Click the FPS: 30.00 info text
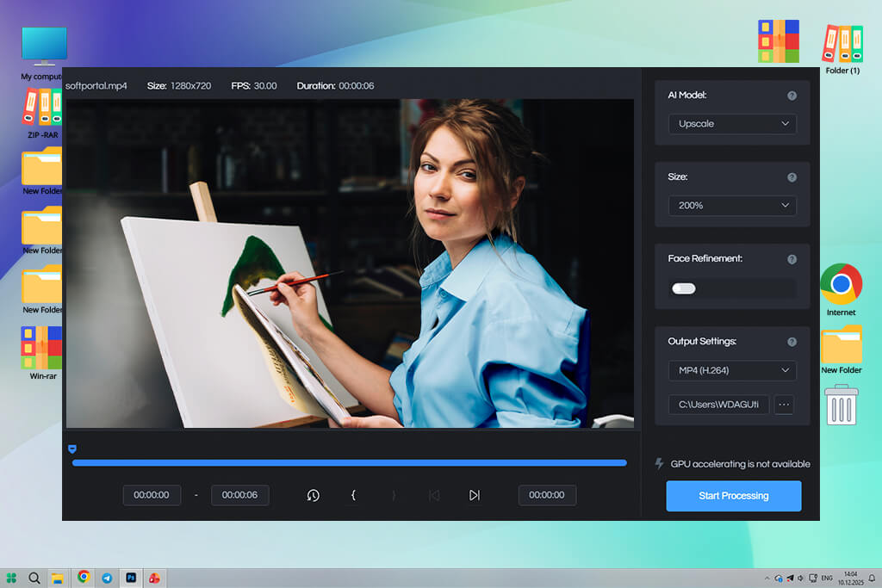The height and width of the screenshot is (588, 882). click(x=254, y=86)
